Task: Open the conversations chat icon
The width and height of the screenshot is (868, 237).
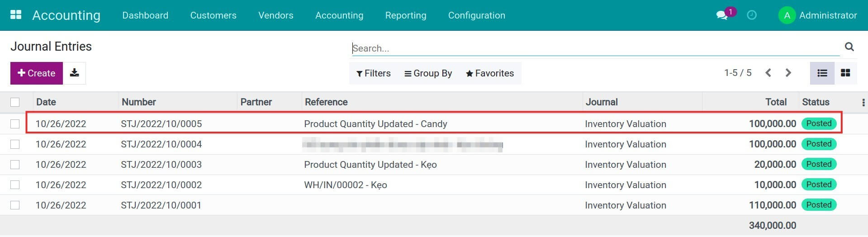Action: [x=722, y=15]
